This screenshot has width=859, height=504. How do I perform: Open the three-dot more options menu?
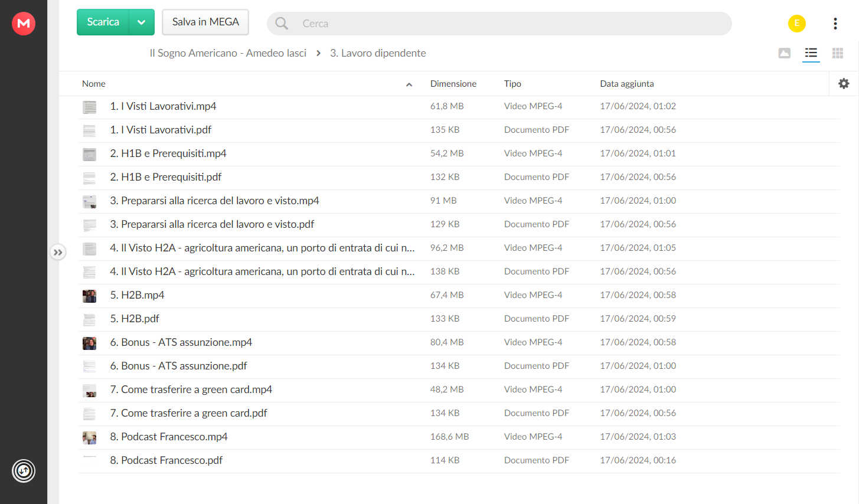(x=835, y=24)
